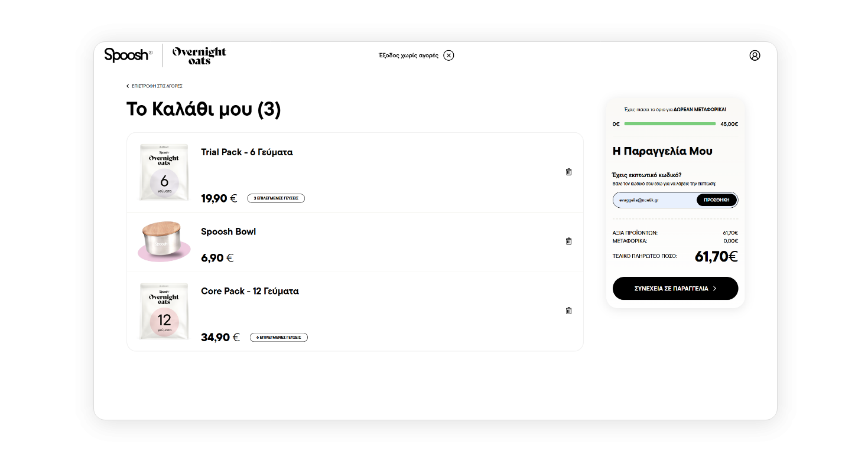Click the free shipping progress bar
868x464 pixels.
[669, 124]
